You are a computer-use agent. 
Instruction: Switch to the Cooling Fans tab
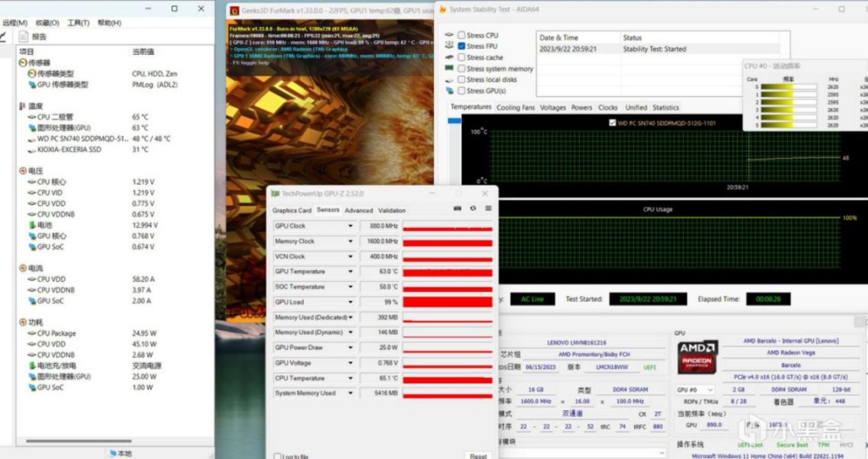point(515,108)
